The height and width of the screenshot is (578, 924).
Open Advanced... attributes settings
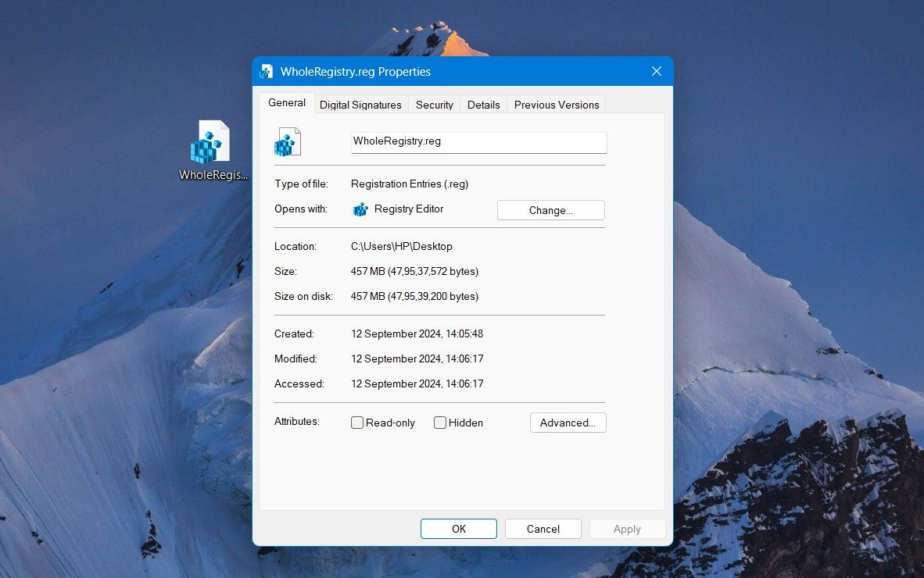tap(568, 423)
